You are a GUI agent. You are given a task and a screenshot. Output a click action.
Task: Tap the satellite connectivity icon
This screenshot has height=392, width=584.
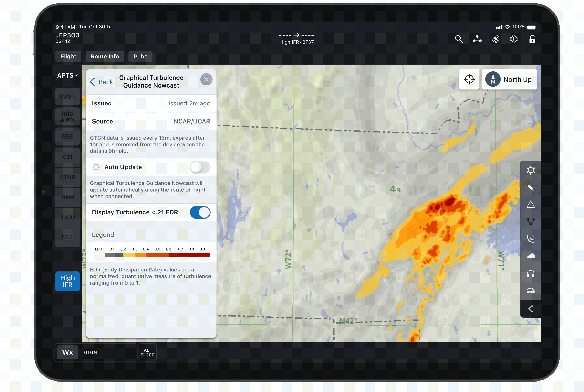pyautogui.click(x=496, y=39)
